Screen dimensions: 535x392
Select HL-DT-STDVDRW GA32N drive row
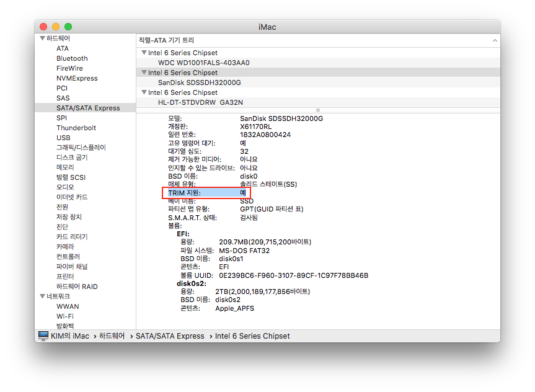tap(318, 102)
